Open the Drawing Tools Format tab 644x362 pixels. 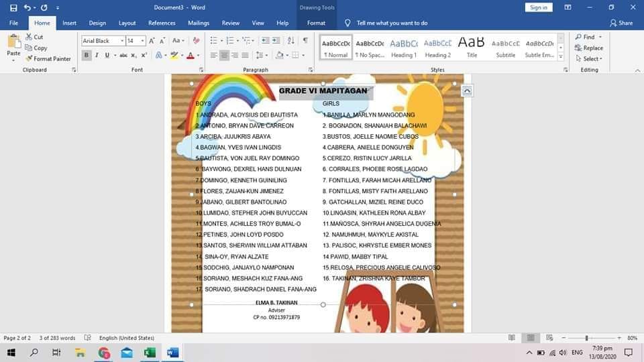tap(316, 23)
